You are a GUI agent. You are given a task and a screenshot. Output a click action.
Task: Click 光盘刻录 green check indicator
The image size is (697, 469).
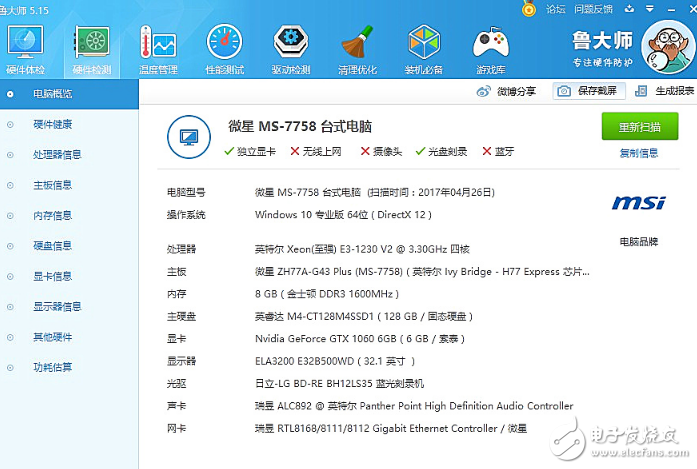(x=441, y=152)
